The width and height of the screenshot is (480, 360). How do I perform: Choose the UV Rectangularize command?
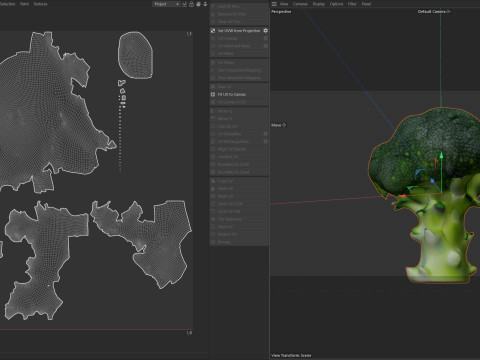[x=233, y=141]
